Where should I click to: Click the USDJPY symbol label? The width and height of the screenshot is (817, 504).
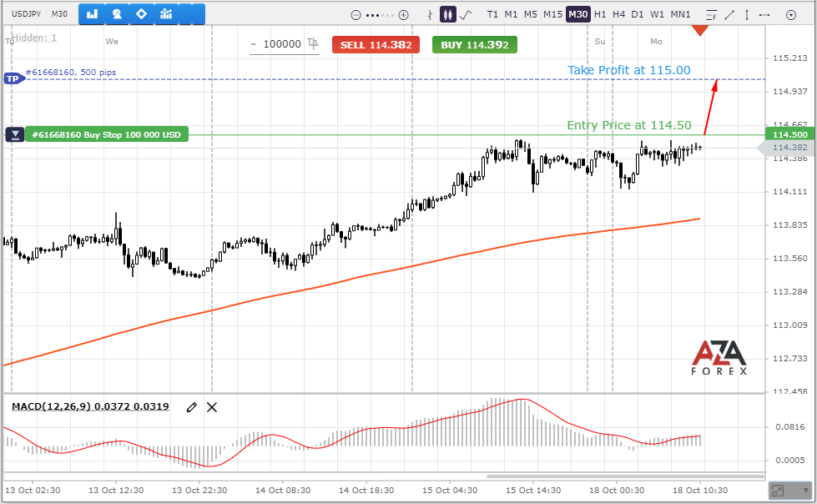coord(26,14)
